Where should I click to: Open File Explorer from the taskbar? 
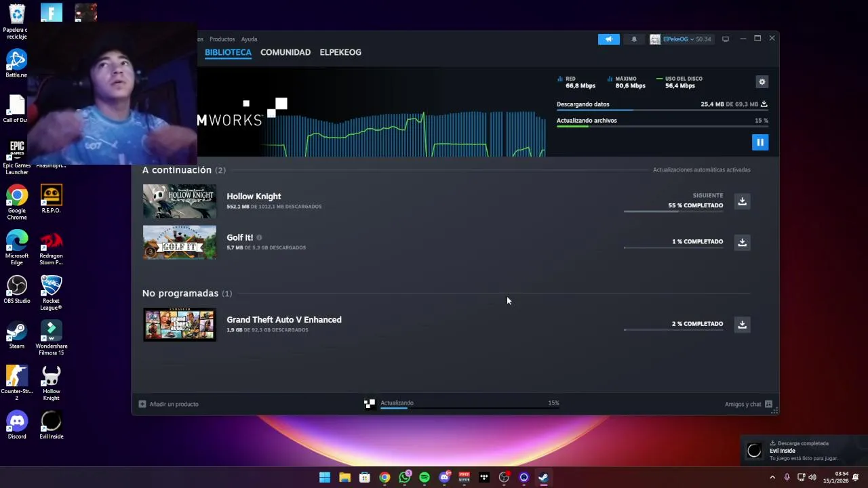point(344,477)
